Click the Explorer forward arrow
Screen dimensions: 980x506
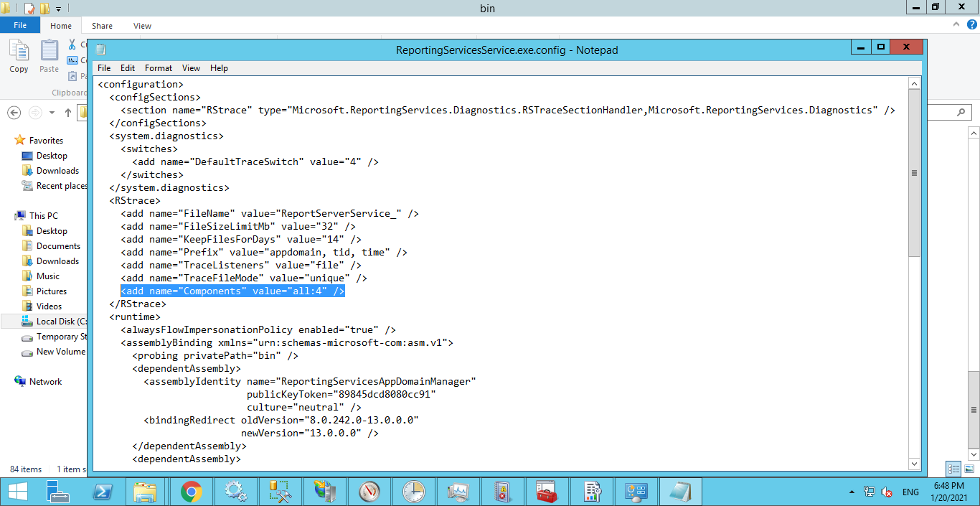pos(34,113)
